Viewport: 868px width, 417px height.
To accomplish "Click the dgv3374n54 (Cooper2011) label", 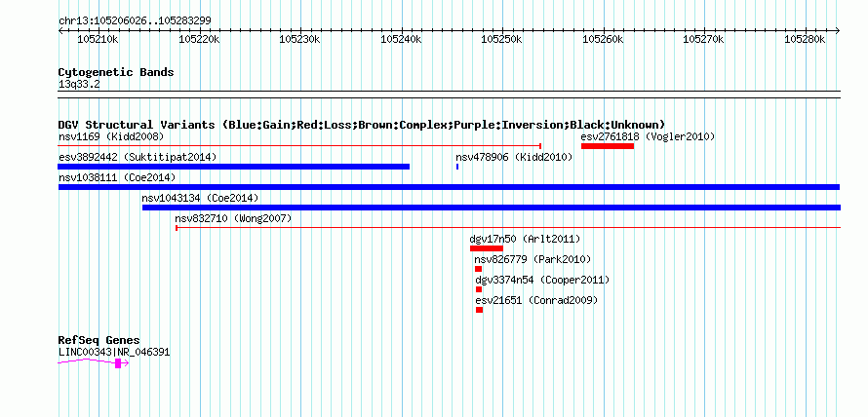I will [542, 280].
